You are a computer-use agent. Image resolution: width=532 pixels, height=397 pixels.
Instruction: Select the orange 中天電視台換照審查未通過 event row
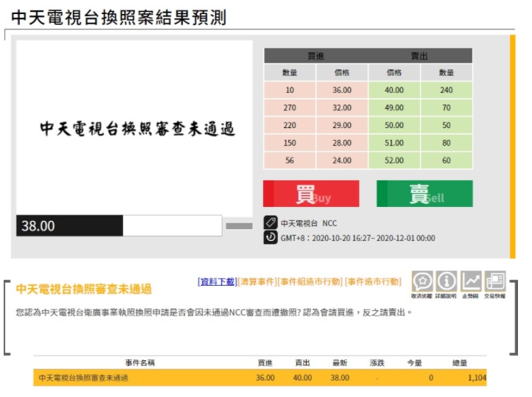(260, 378)
